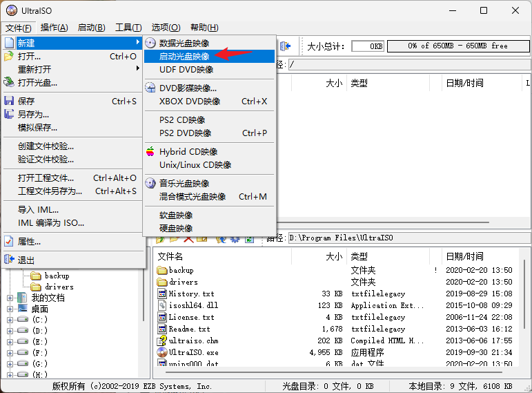Select 软盘映像 entry
This screenshot has width=532, height=393.
(209, 215)
